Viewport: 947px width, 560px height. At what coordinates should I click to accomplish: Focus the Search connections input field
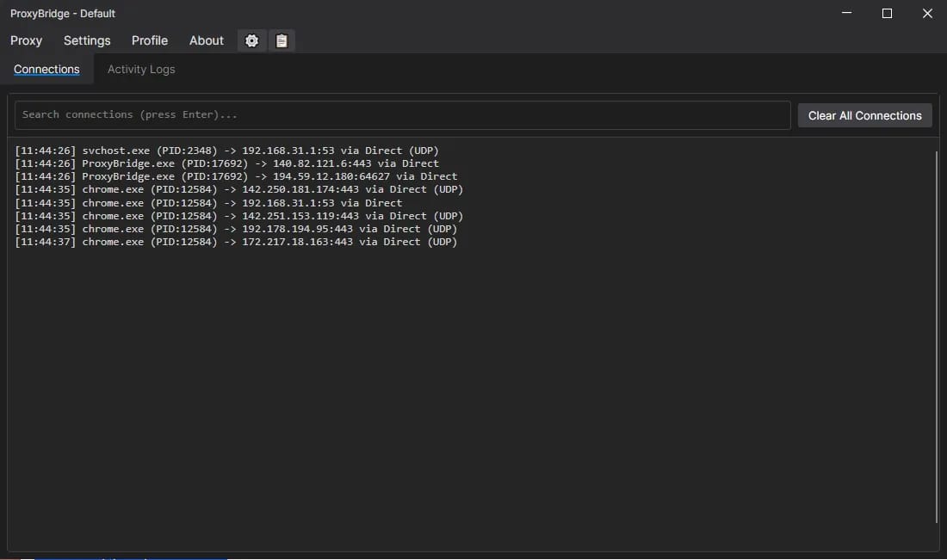pos(402,114)
